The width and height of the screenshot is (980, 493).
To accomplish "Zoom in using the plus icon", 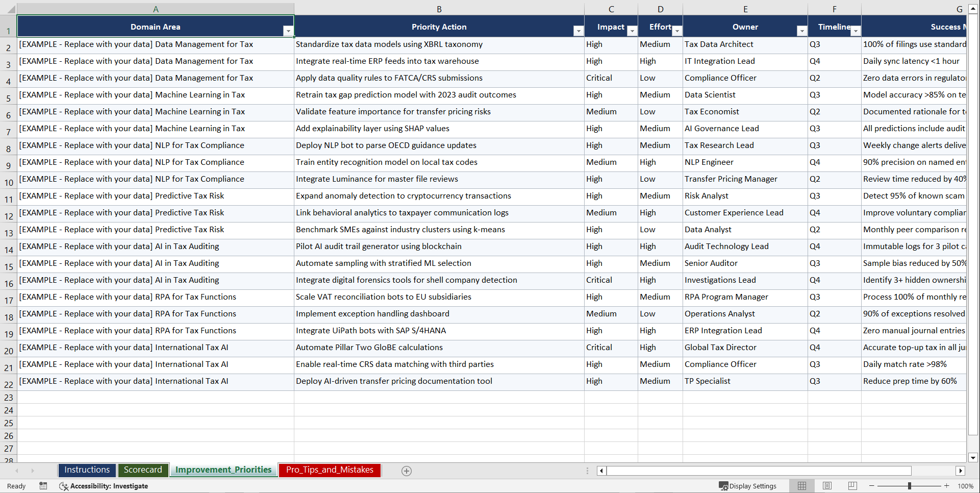I will [947, 486].
